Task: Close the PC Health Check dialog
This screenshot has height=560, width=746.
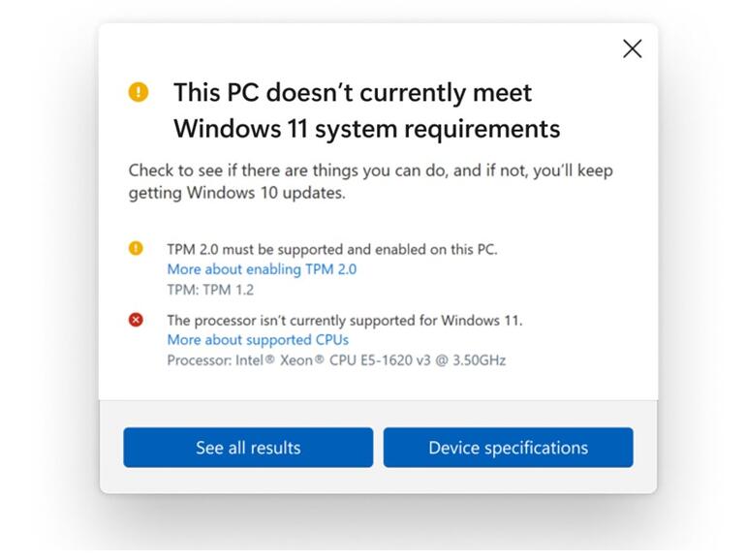Action: 632,48
